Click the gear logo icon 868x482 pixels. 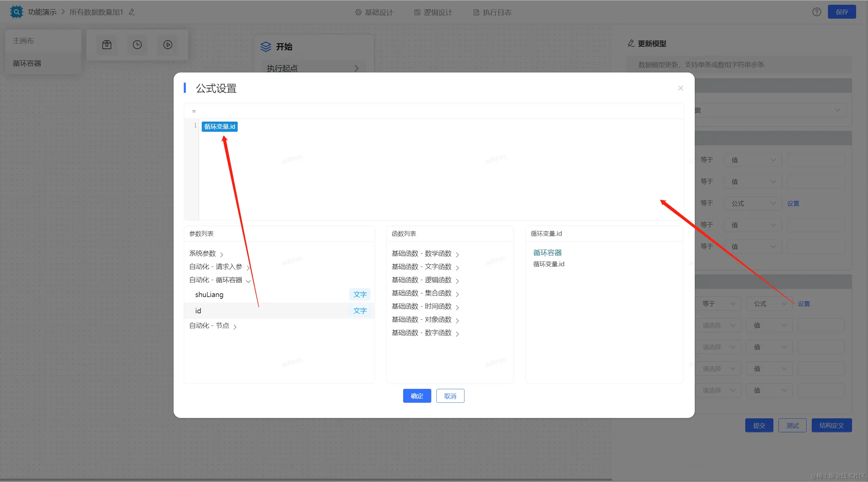pyautogui.click(x=16, y=12)
